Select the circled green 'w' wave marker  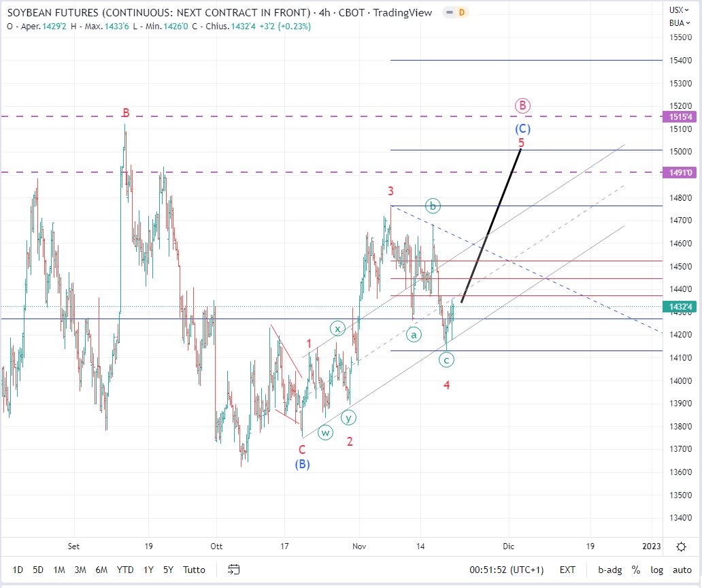tap(325, 433)
